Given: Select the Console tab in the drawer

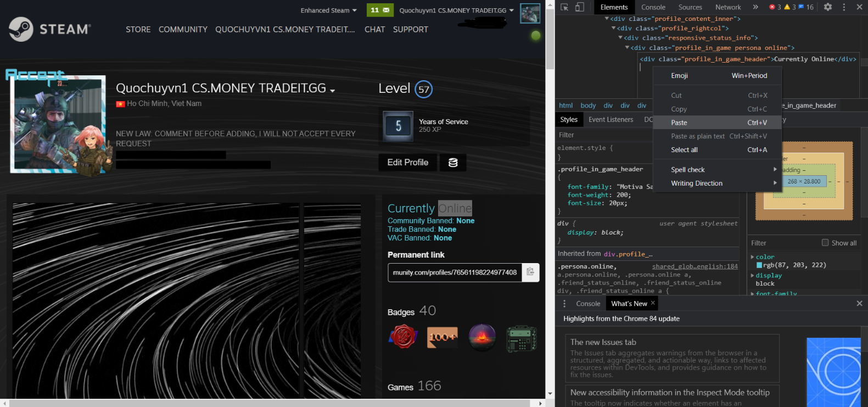Looking at the screenshot, I should click(588, 304).
